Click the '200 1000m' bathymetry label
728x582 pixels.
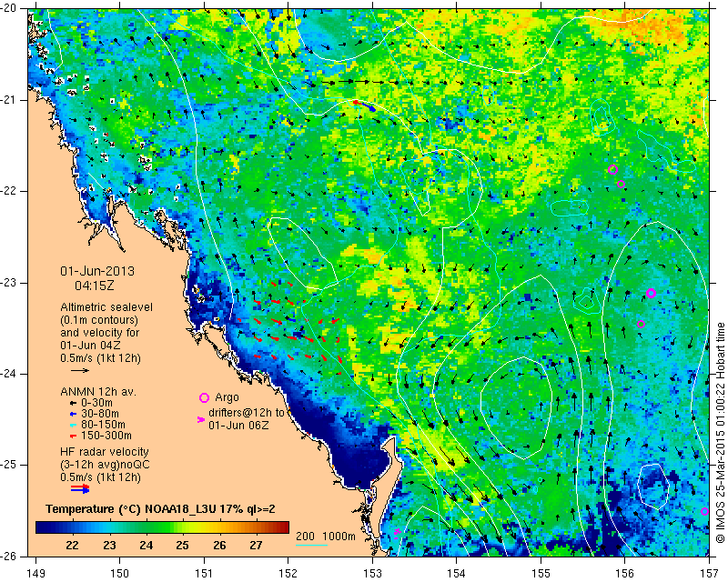(x=326, y=537)
